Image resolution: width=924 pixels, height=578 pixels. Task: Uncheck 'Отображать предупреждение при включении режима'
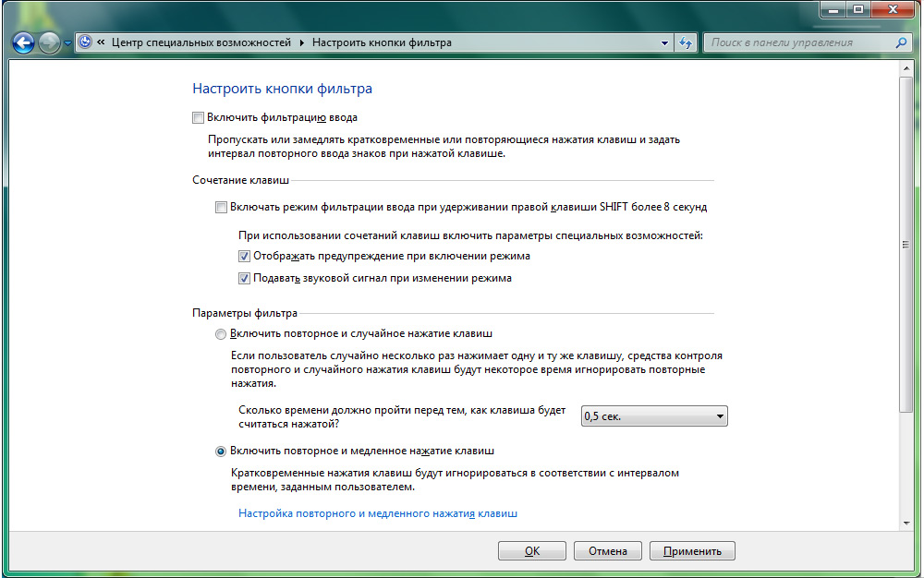(x=244, y=256)
